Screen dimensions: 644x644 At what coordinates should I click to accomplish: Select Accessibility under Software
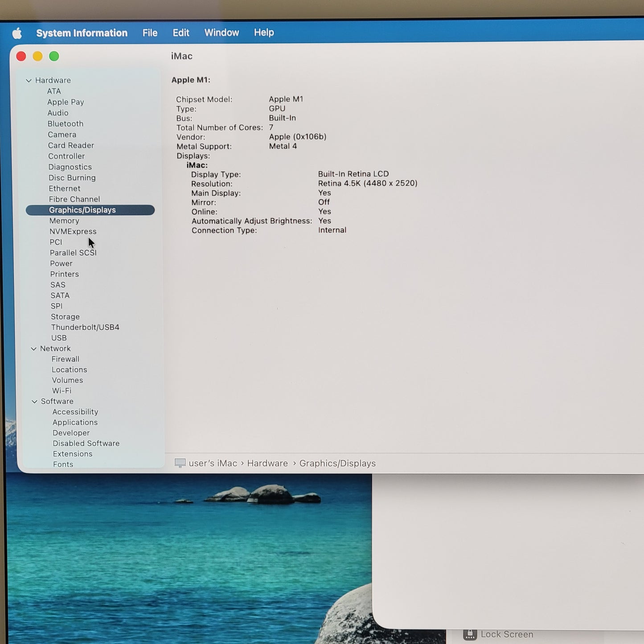click(x=75, y=412)
